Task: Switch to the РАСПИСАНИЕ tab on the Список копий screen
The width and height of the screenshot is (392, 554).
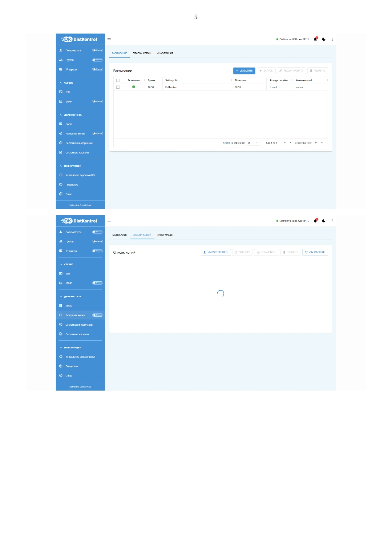Action: click(x=119, y=235)
